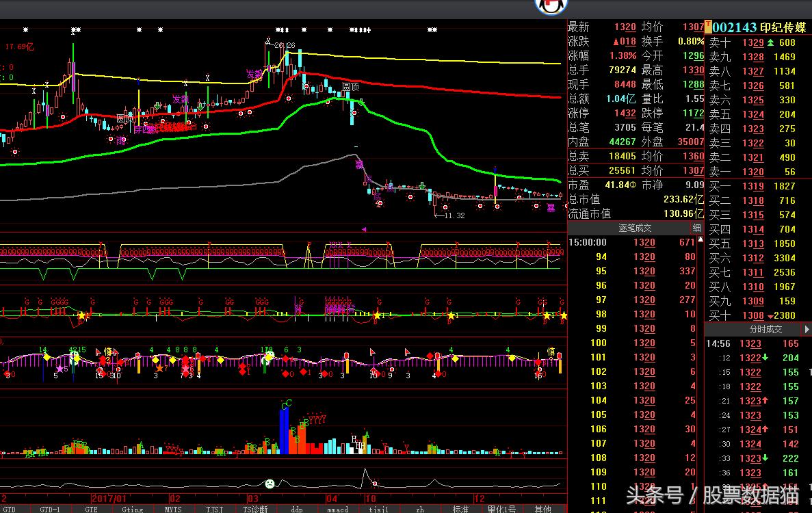
Task: Click the 卖十 ask price 1329
Action: pyautogui.click(x=753, y=42)
